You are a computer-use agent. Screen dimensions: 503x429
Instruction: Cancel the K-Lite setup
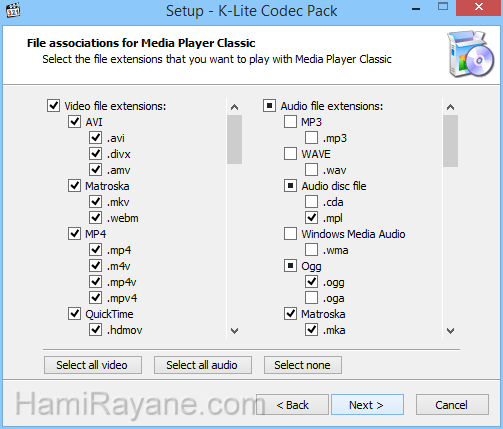point(452,405)
